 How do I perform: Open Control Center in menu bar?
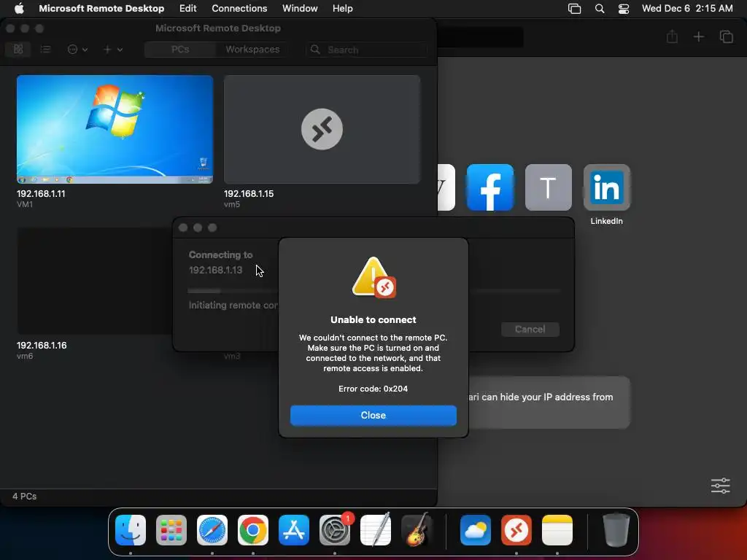624,9
